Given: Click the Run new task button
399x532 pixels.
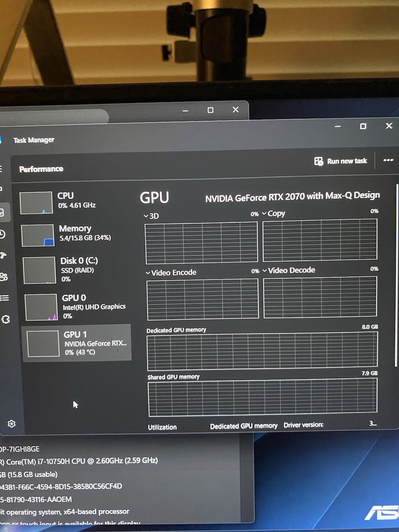Looking at the screenshot, I should (340, 161).
